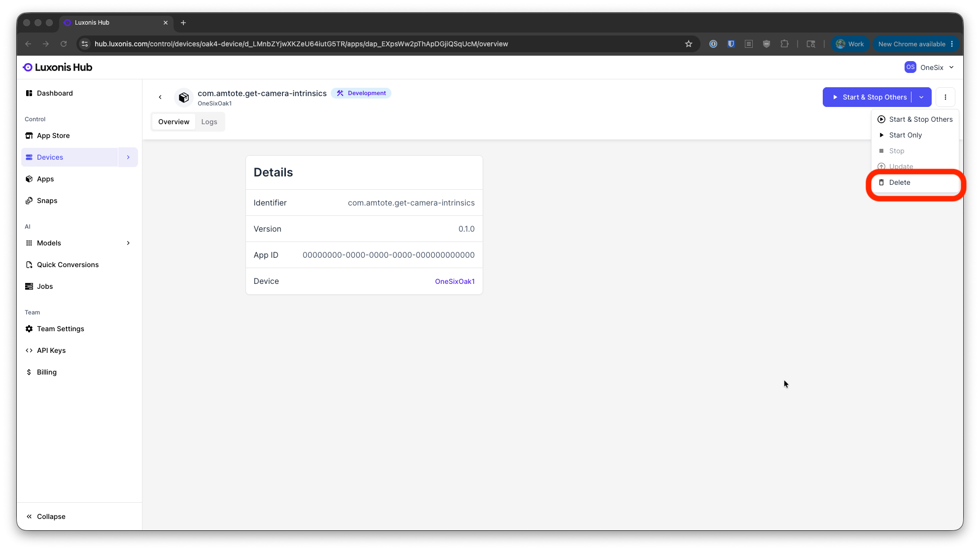
Task: Click the Development badge
Action: click(361, 93)
